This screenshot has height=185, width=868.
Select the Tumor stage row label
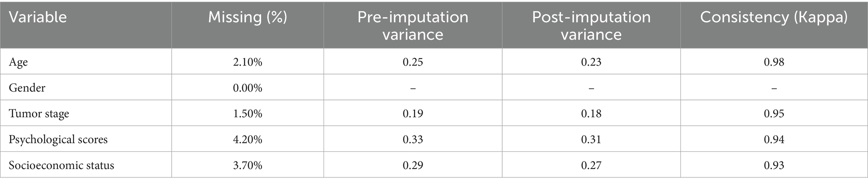pos(39,114)
